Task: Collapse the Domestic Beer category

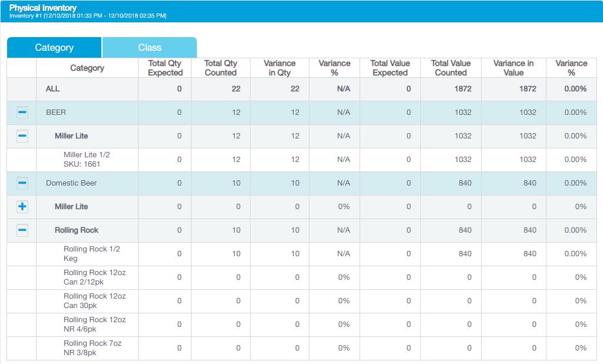Action: coord(22,183)
